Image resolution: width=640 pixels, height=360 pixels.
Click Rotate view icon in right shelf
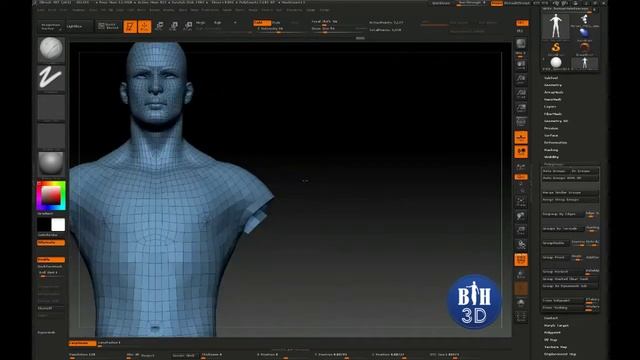(521, 244)
